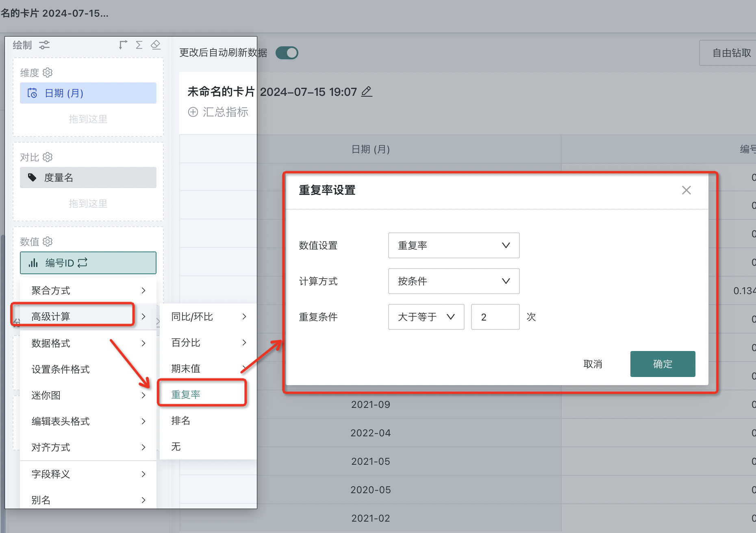Image resolution: width=756 pixels, height=533 pixels.
Task: Click the table cell 2020-05
Action: (370, 490)
